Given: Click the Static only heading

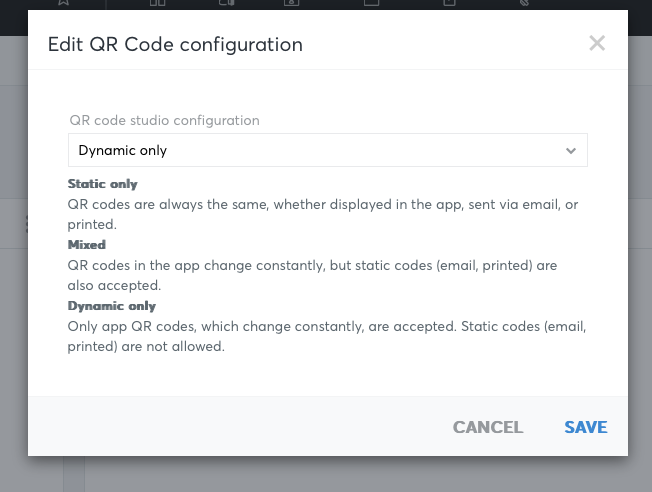Looking at the screenshot, I should pos(102,184).
